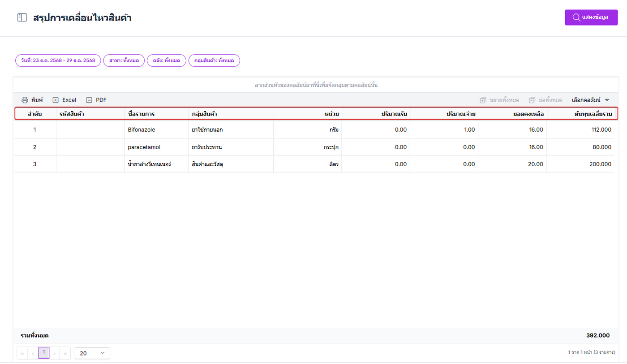Select the paracetamol row in the table
627x364 pixels.
144,147
